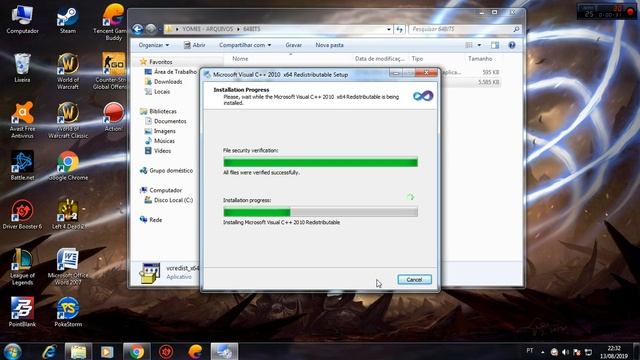Click Nova pasta in Explorer toolbar
This screenshot has width=640, height=360.
coord(329,45)
